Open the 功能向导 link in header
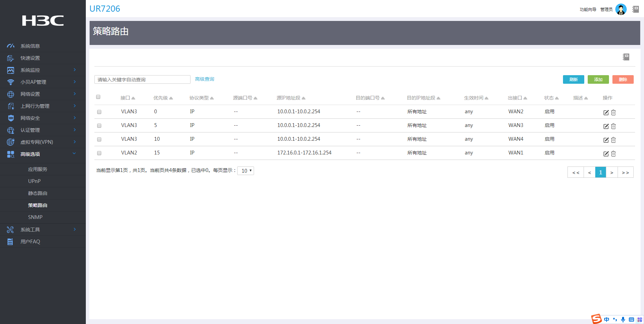The width and height of the screenshot is (644, 324). (x=588, y=10)
